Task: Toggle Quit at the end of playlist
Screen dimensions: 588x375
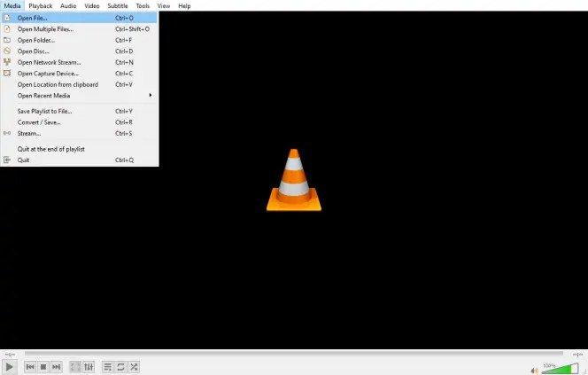Action: coord(79,149)
